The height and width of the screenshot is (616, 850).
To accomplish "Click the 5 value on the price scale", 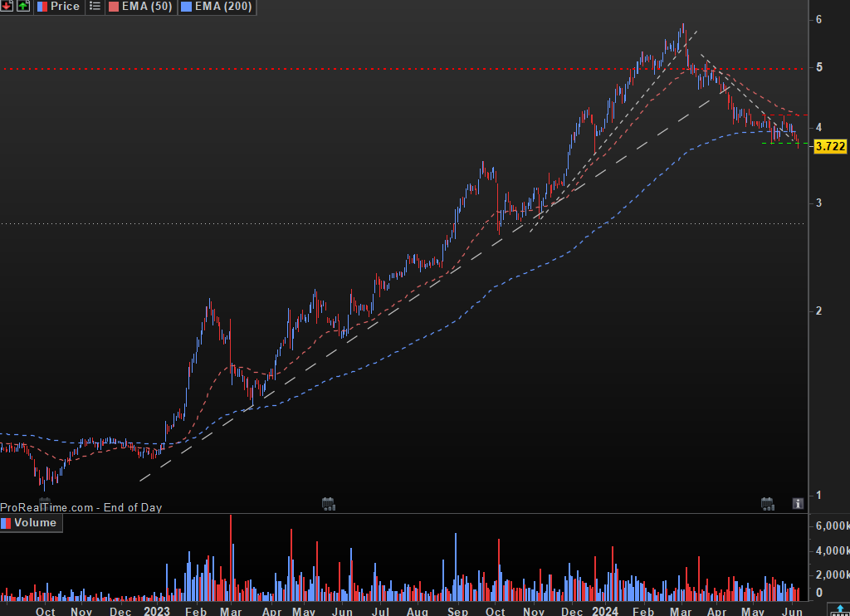I will click(818, 67).
